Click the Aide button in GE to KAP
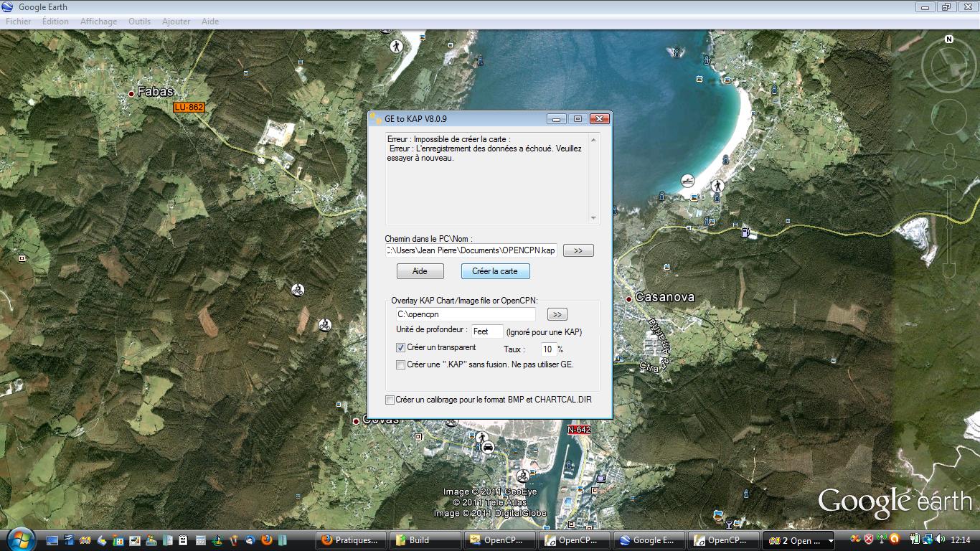 click(420, 271)
